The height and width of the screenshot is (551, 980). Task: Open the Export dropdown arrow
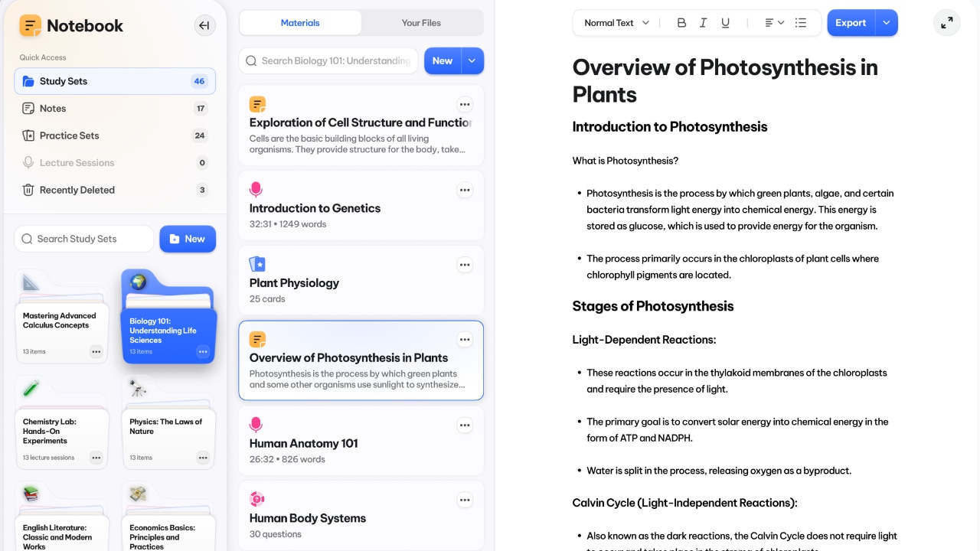click(887, 23)
